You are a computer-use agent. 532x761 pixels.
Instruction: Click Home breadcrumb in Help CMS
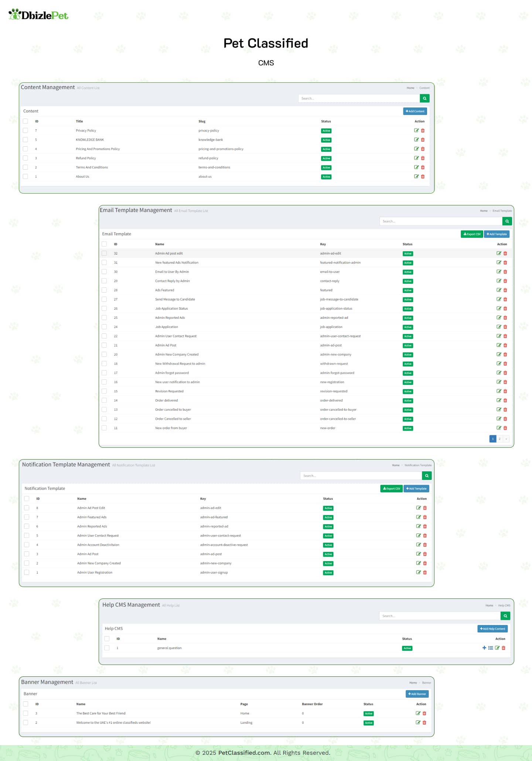coord(490,605)
